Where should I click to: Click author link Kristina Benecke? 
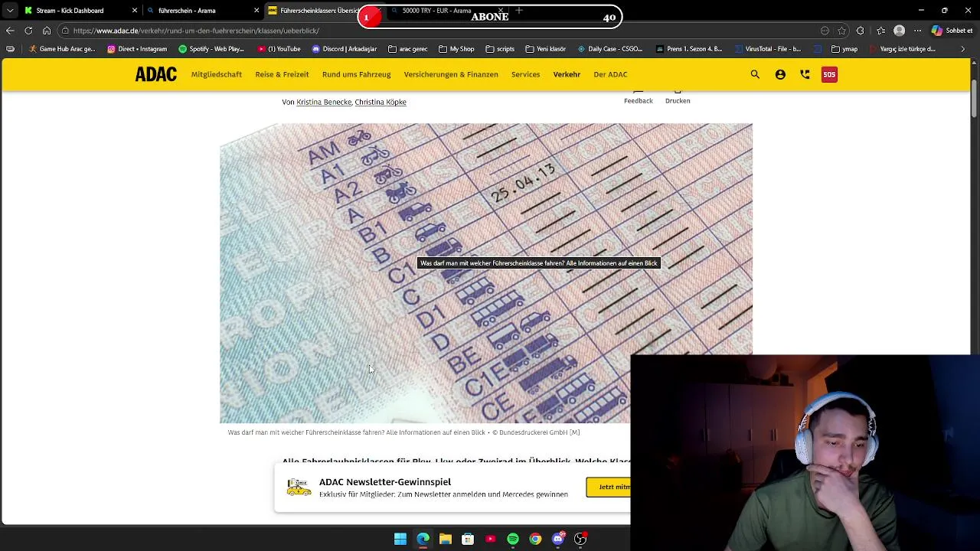pos(324,102)
